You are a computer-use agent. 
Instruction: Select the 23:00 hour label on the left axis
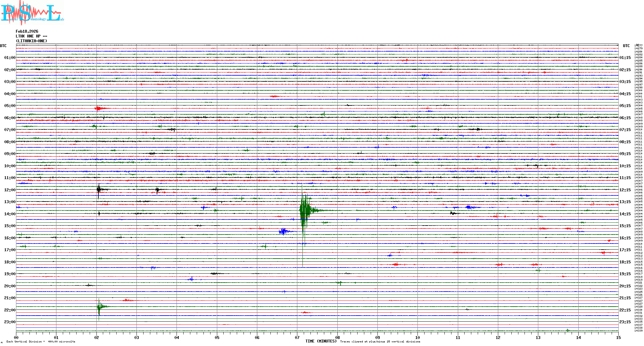click(10, 322)
